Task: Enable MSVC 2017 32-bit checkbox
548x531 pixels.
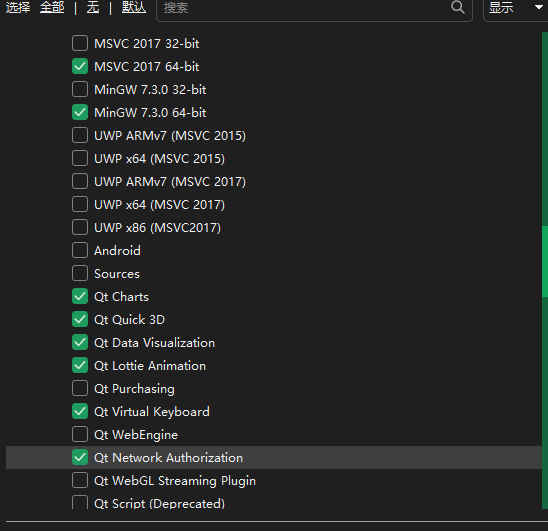Action: pyautogui.click(x=80, y=43)
